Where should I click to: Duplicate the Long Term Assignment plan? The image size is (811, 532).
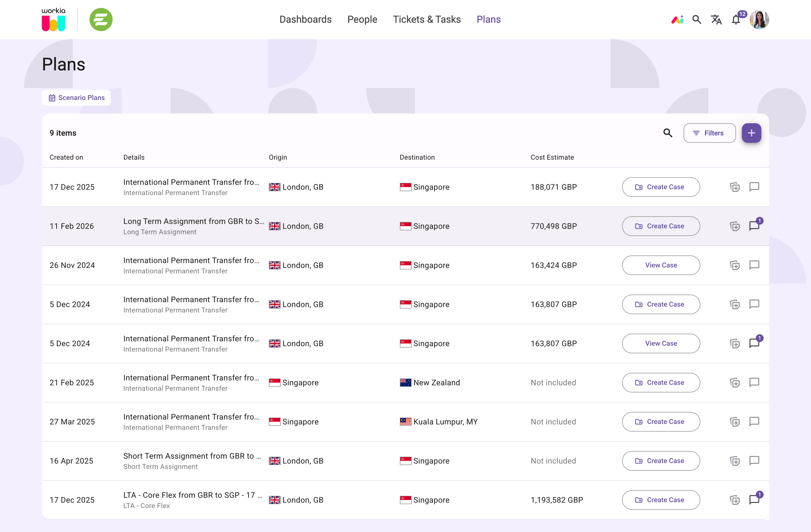coord(735,226)
